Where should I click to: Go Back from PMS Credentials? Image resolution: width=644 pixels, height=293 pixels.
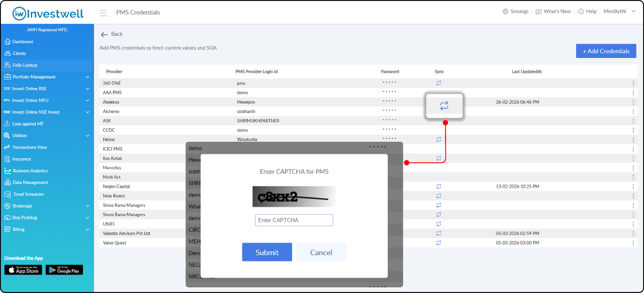(x=111, y=34)
